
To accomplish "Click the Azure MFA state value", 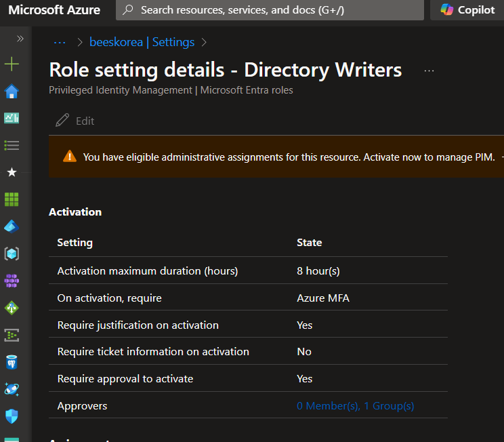I will pyautogui.click(x=323, y=298).
